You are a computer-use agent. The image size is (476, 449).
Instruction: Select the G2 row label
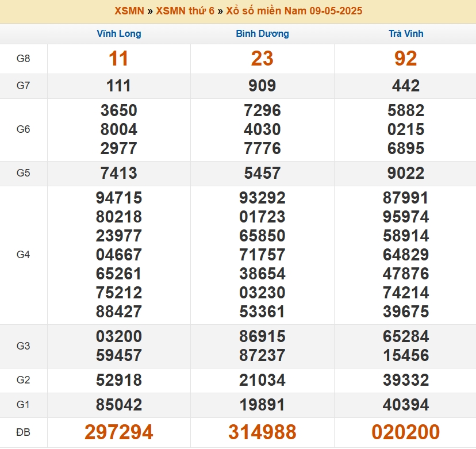coord(24,380)
